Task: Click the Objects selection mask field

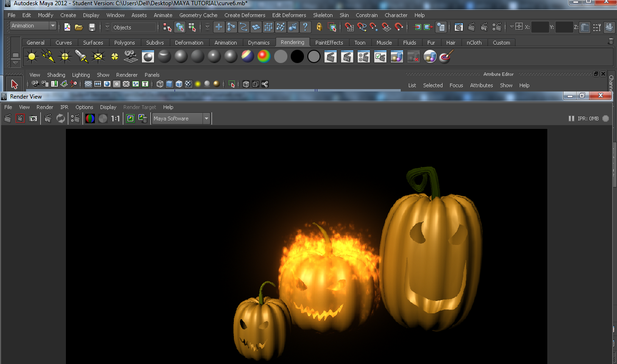Action: pyautogui.click(x=134, y=27)
